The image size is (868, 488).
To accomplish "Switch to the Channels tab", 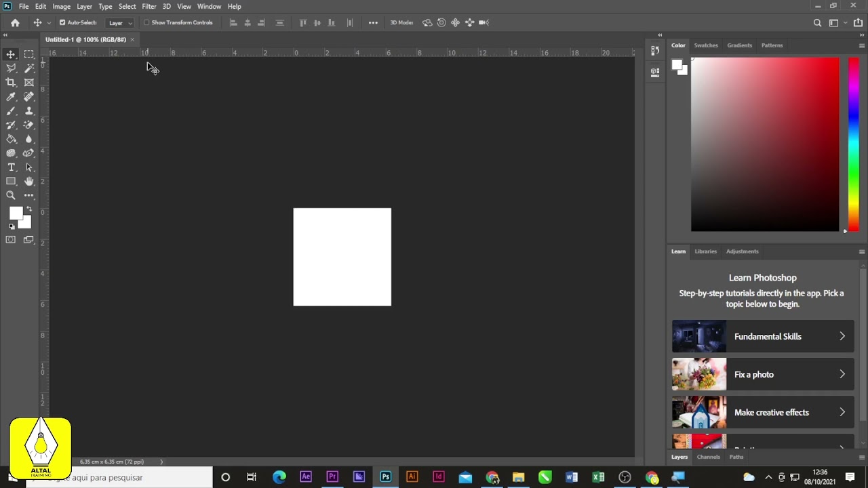I will click(x=708, y=457).
